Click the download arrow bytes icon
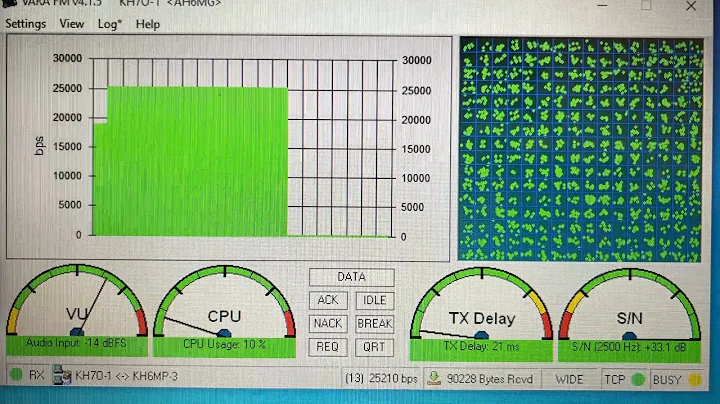Image resolution: width=720 pixels, height=404 pixels. (433, 378)
